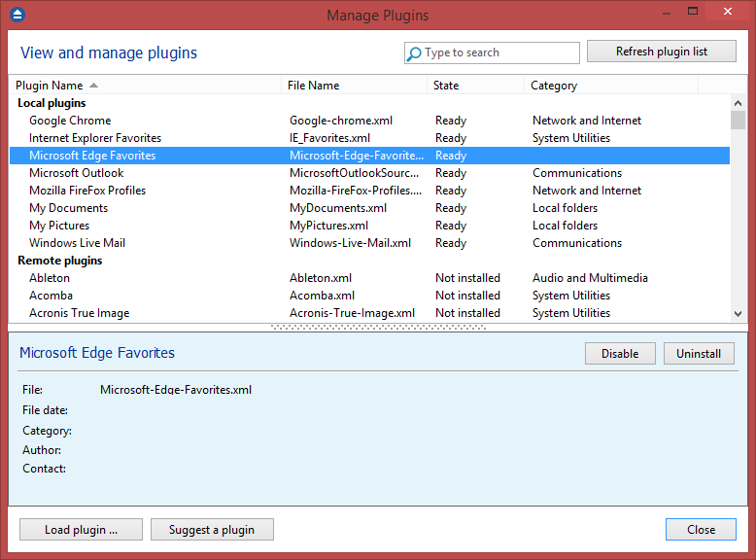
Task: Click the plugin list scrollbar thumb
Action: [x=738, y=121]
